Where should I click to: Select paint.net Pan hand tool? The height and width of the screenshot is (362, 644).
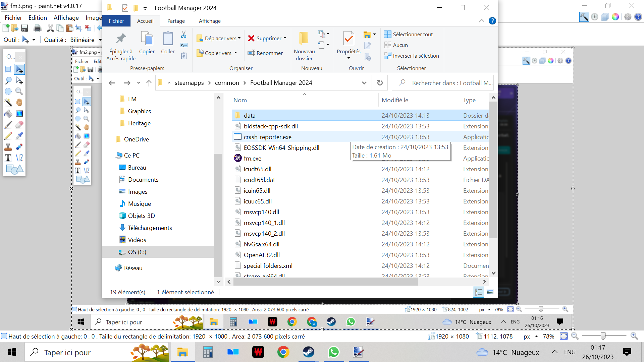[19, 102]
